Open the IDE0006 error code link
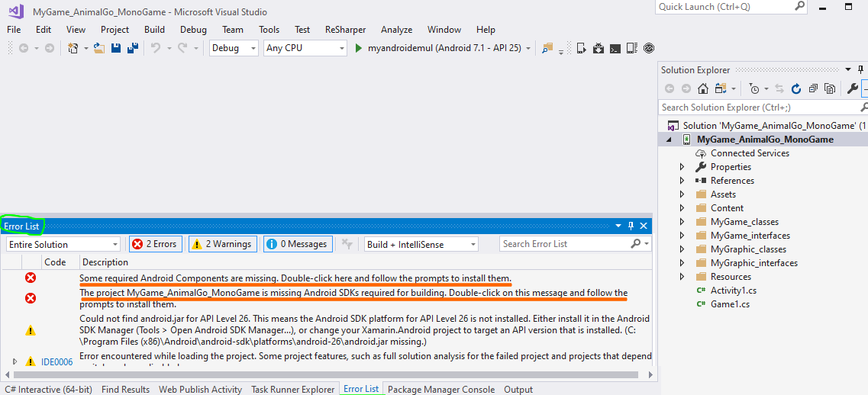Viewport: 868px width, 395px height. (56, 361)
